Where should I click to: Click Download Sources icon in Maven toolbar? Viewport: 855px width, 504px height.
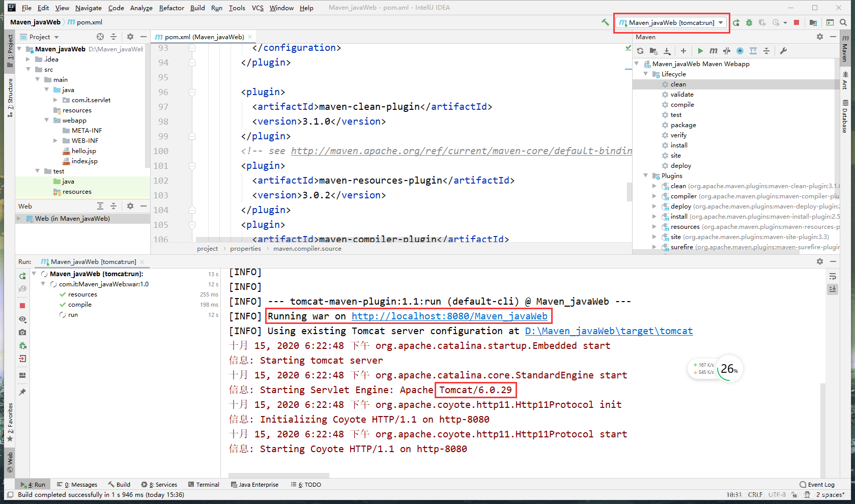(x=667, y=51)
